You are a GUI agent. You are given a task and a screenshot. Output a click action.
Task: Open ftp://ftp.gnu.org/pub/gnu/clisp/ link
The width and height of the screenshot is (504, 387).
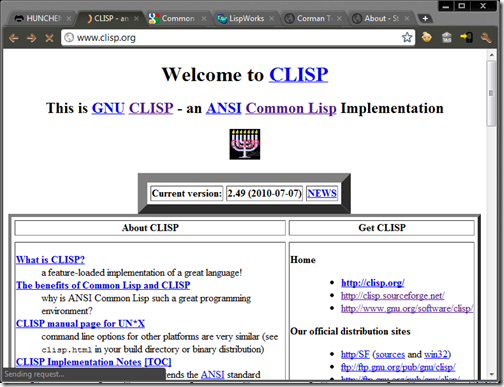pyautogui.click(x=398, y=367)
